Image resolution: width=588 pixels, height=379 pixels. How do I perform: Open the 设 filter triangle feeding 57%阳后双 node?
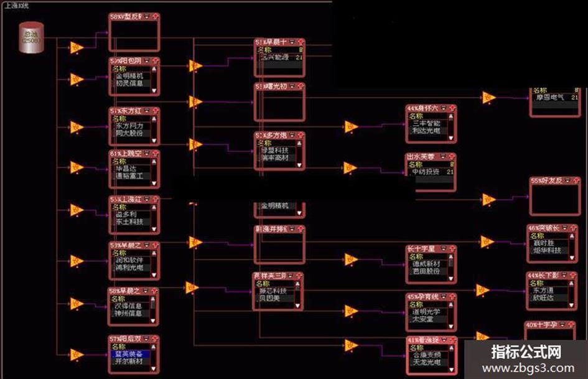pos(77,355)
